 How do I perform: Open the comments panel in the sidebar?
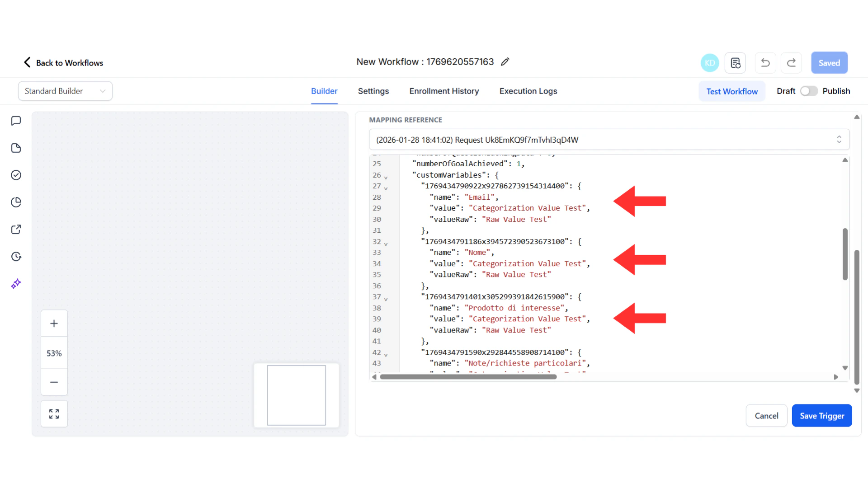(x=16, y=121)
